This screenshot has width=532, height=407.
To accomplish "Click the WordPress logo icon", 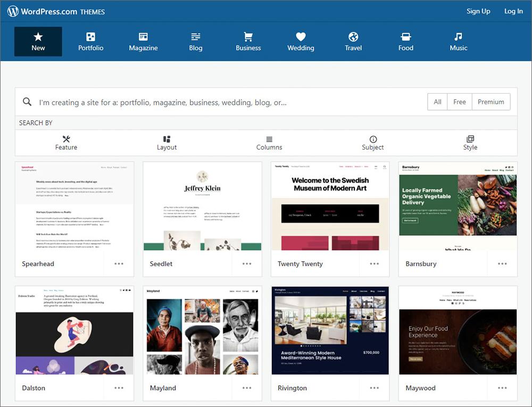I will [13, 11].
